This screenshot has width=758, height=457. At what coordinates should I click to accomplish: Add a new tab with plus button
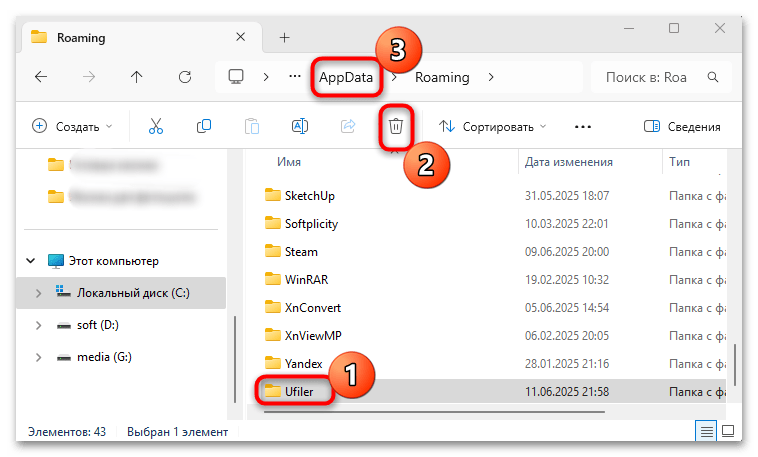pos(284,38)
